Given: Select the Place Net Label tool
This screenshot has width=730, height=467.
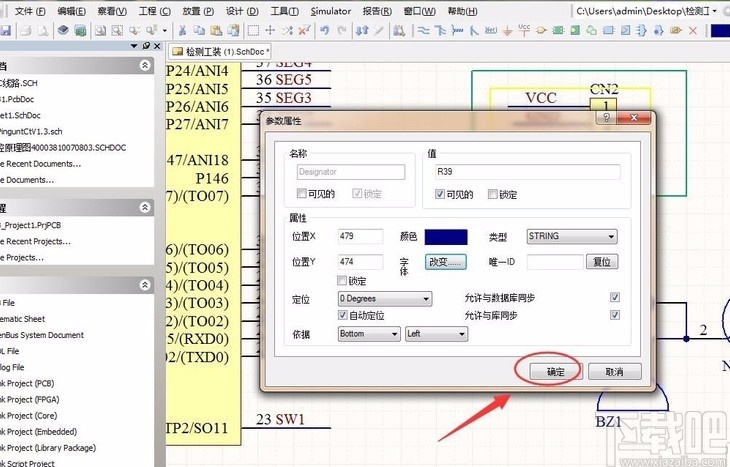Looking at the screenshot, I should (x=491, y=31).
